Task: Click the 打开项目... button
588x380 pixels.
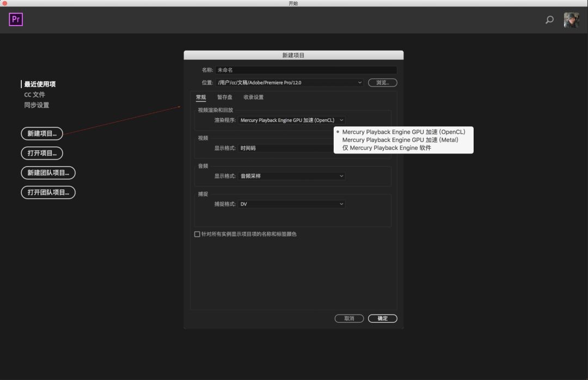Action: click(x=42, y=153)
